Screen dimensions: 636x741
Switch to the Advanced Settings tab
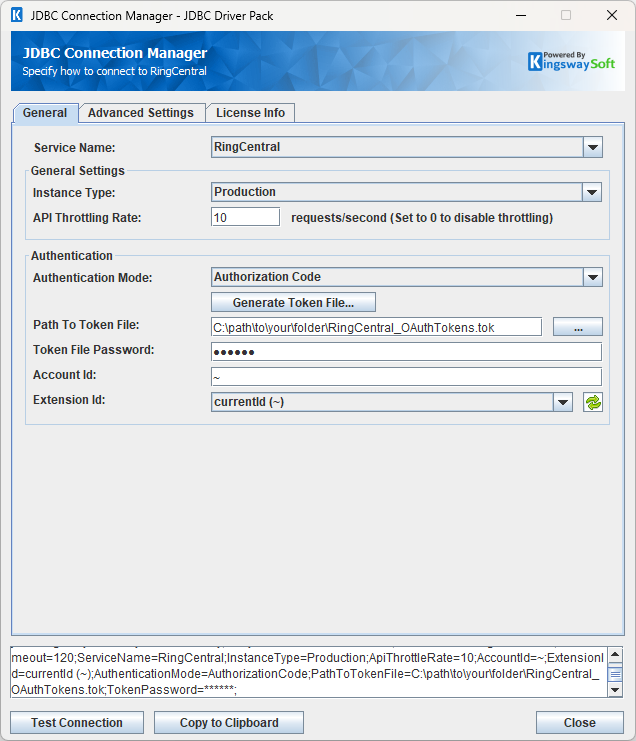coord(141,113)
